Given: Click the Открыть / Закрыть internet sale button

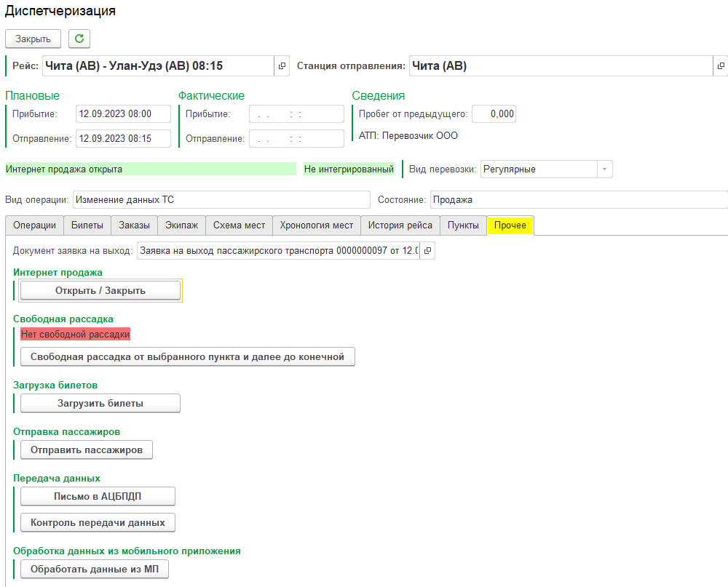Looking at the screenshot, I should 100,290.
